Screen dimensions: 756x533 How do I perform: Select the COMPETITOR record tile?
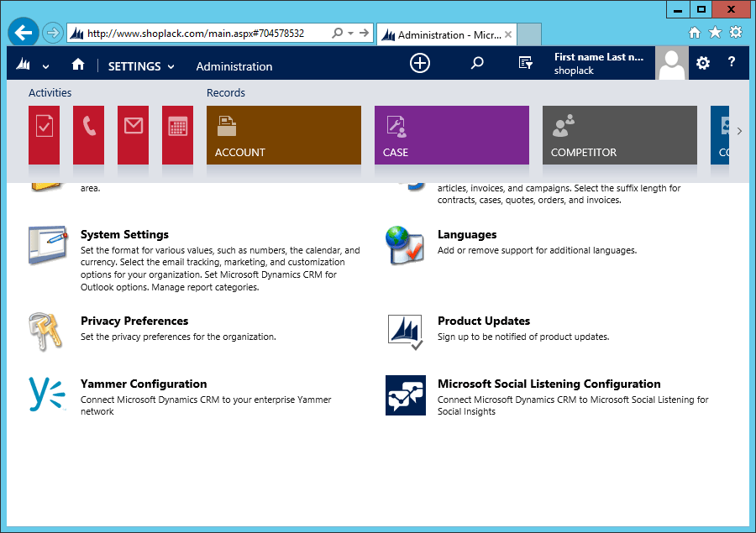coord(620,135)
